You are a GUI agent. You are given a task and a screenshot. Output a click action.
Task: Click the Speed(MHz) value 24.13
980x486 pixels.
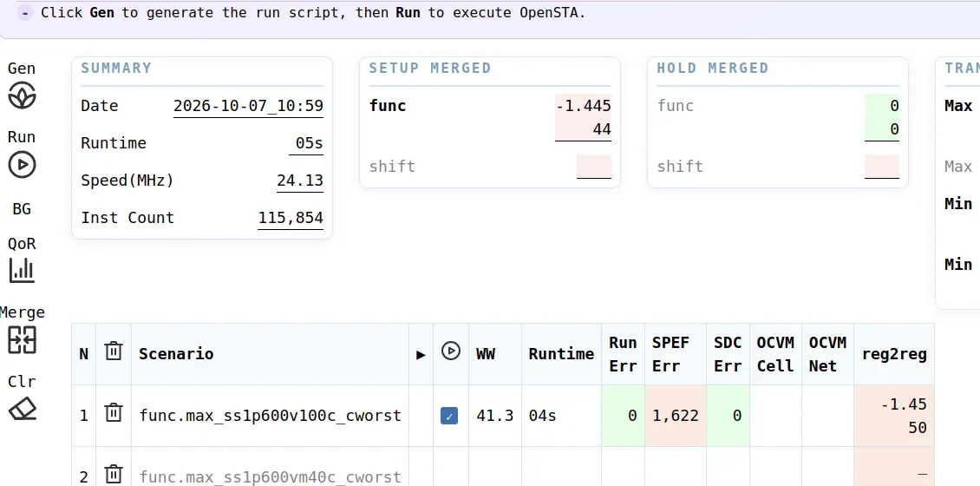pos(300,181)
